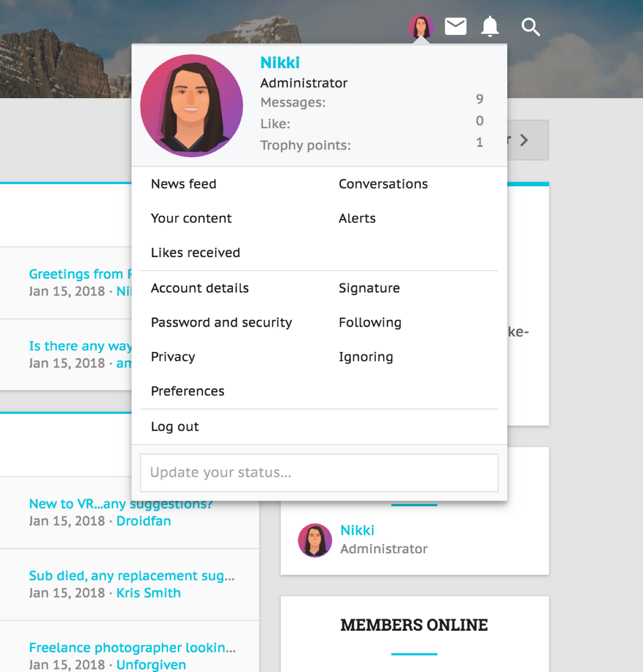643x672 pixels.
Task: Click Log out
Action: point(175,426)
